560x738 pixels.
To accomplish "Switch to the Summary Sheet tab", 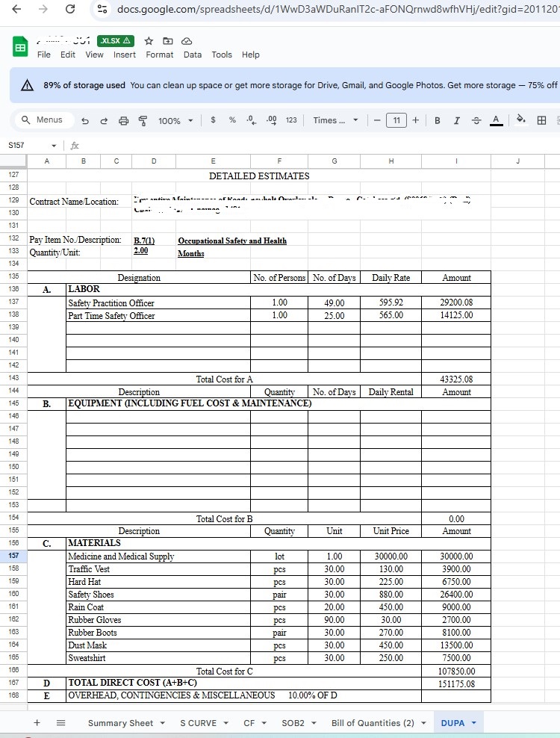I will coord(120,723).
